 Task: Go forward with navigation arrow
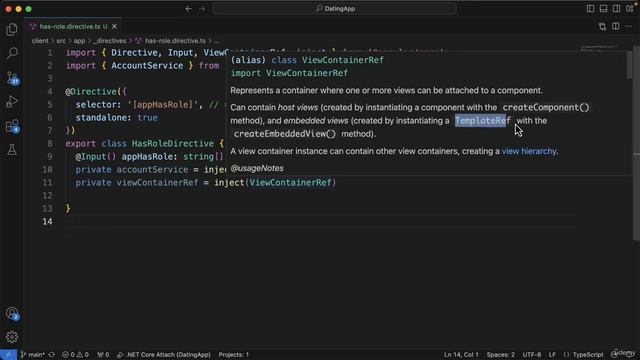pyautogui.click(x=202, y=9)
